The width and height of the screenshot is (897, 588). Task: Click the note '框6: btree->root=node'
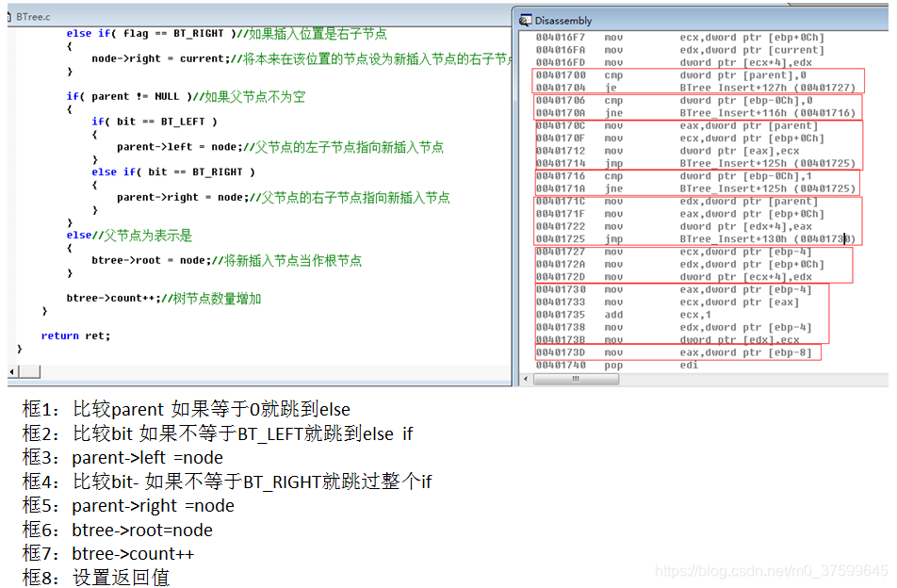tap(117, 529)
